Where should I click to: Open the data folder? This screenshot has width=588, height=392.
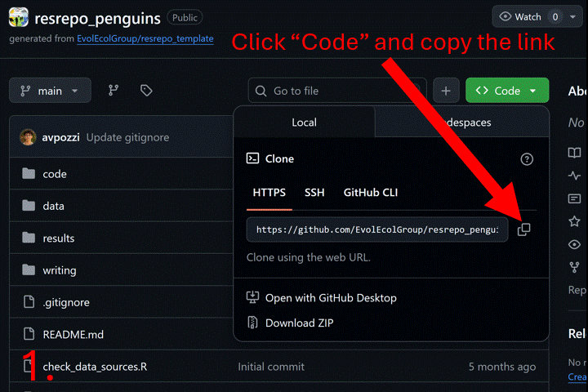54,206
